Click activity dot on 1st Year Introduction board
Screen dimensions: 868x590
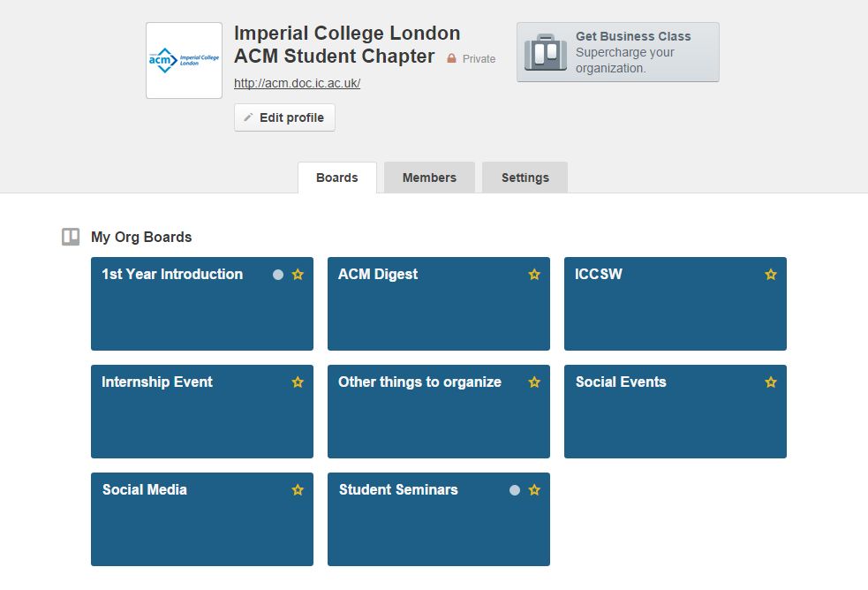pos(278,275)
